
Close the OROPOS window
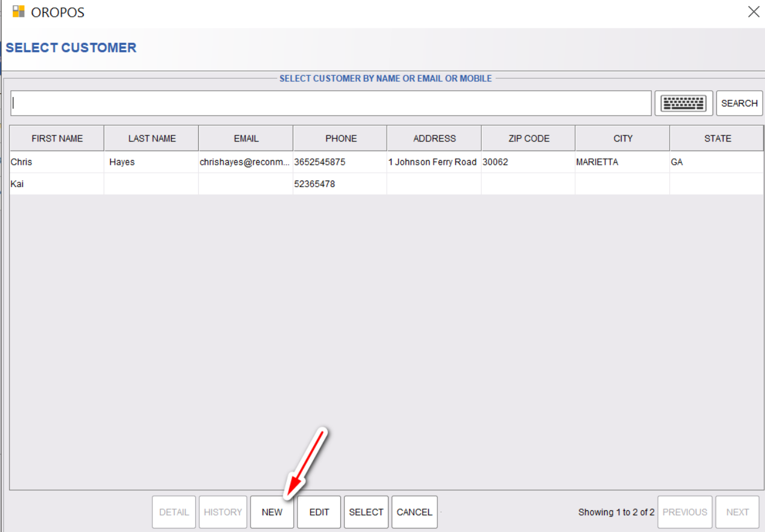click(x=754, y=11)
